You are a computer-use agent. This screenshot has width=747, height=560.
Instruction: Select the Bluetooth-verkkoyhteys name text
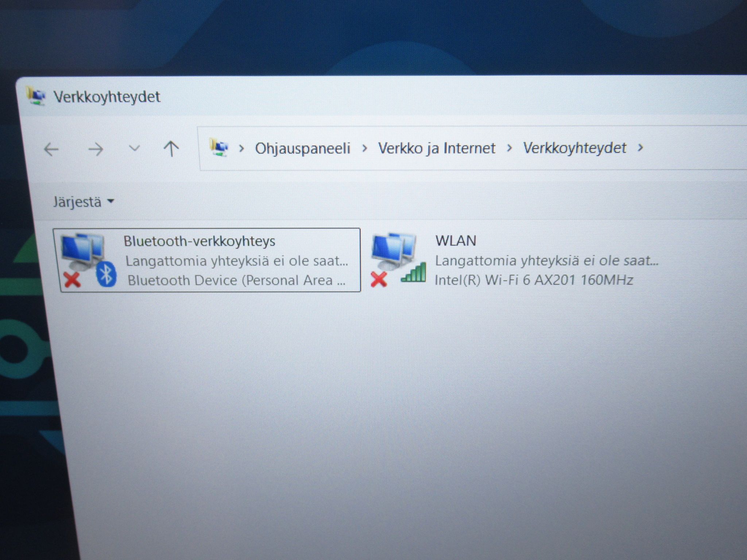pyautogui.click(x=200, y=241)
